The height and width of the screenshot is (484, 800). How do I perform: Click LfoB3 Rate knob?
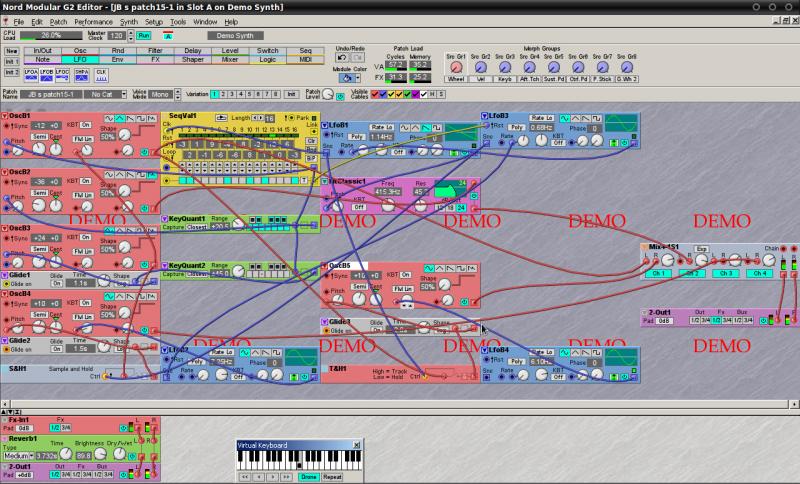click(x=541, y=141)
